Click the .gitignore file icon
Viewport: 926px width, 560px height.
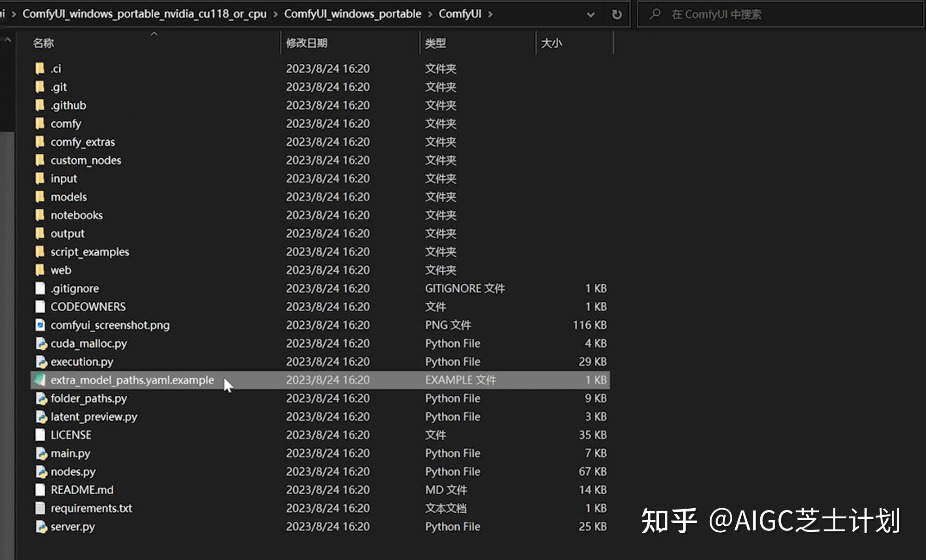point(41,288)
